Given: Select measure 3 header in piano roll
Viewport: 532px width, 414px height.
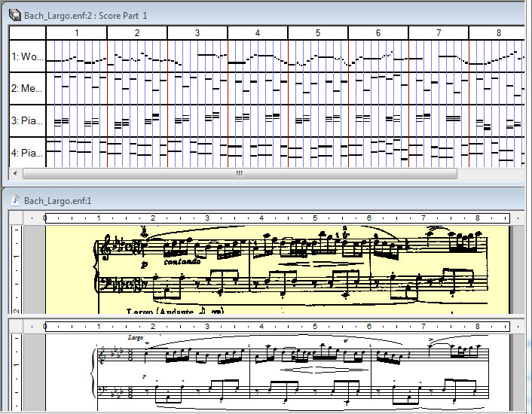Looking at the screenshot, I should [x=197, y=33].
